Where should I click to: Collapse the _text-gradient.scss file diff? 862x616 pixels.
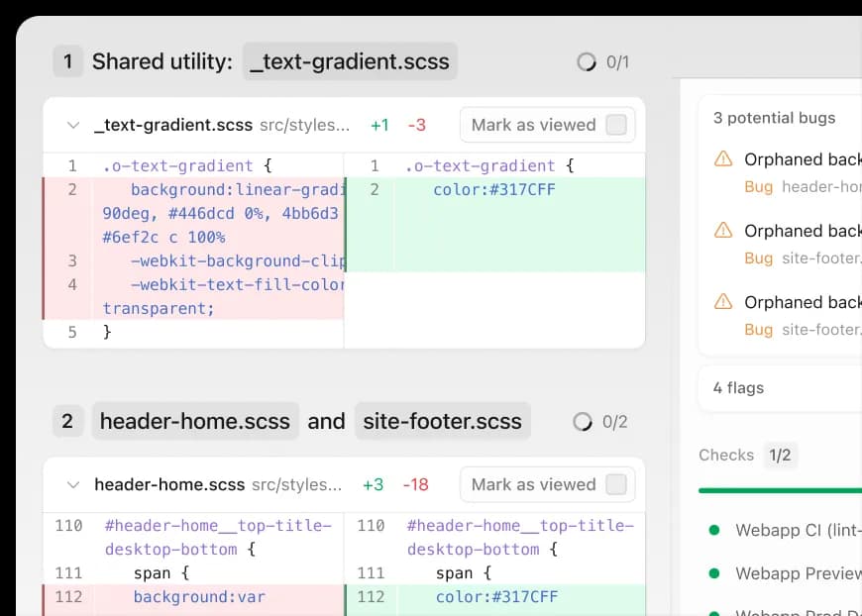click(x=73, y=126)
